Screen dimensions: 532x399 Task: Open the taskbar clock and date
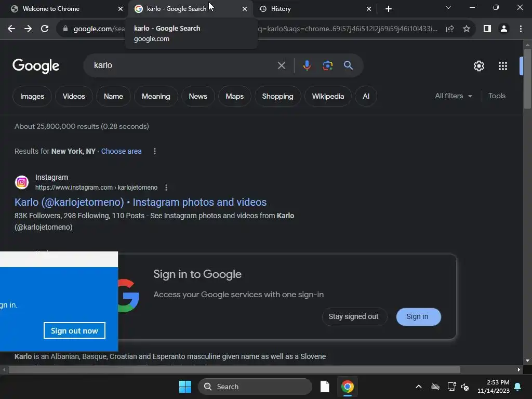pyautogui.click(x=494, y=387)
